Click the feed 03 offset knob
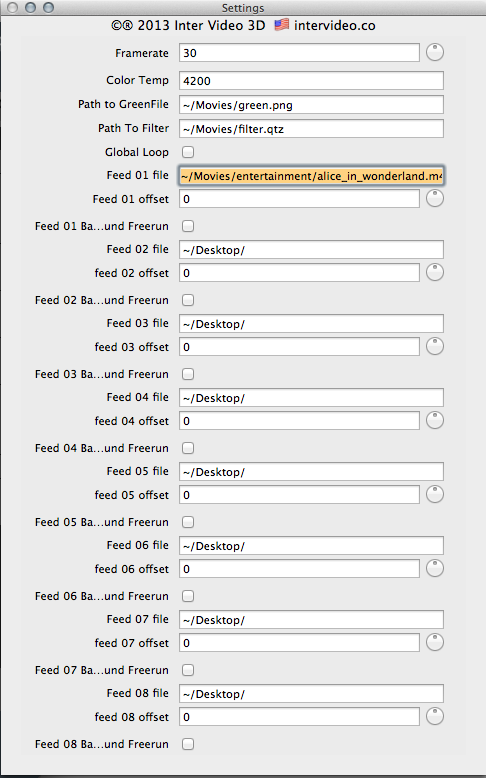 tap(435, 346)
